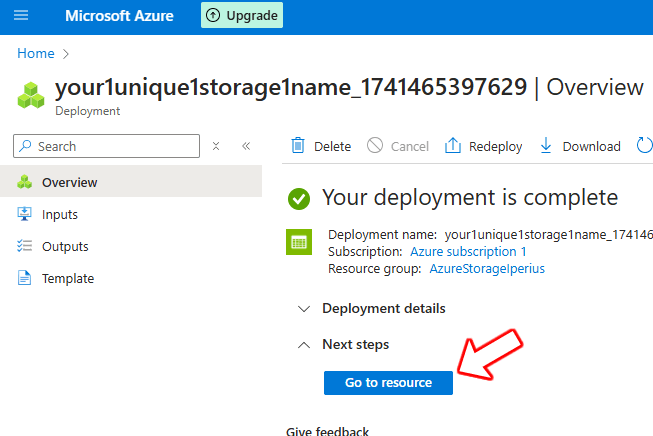Click the breadcrumb chevron after Home
This screenshot has width=653, height=436.
[x=65, y=54]
